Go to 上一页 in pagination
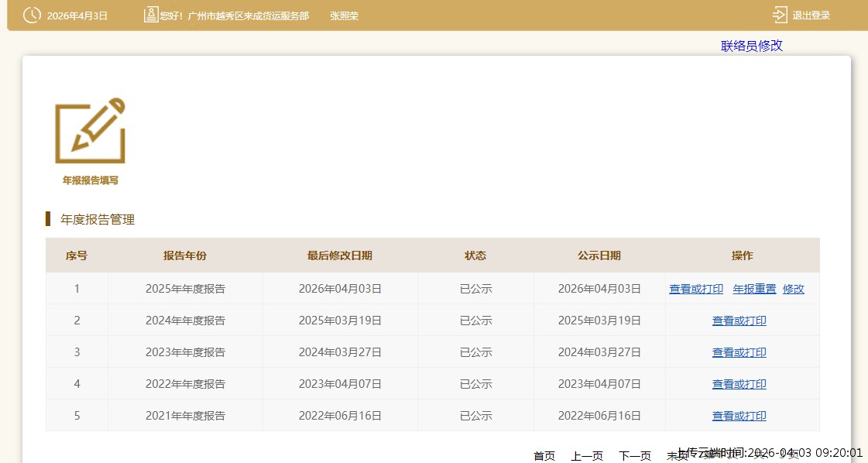The width and height of the screenshot is (868, 463). [587, 455]
